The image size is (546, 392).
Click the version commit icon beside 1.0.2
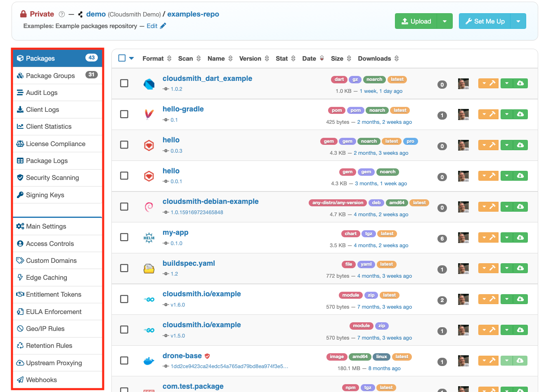pos(166,89)
